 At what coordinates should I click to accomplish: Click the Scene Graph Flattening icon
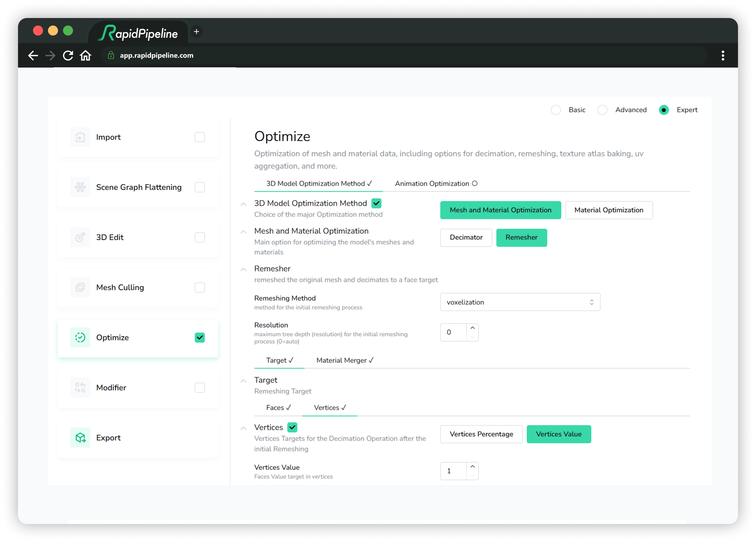[x=80, y=187]
